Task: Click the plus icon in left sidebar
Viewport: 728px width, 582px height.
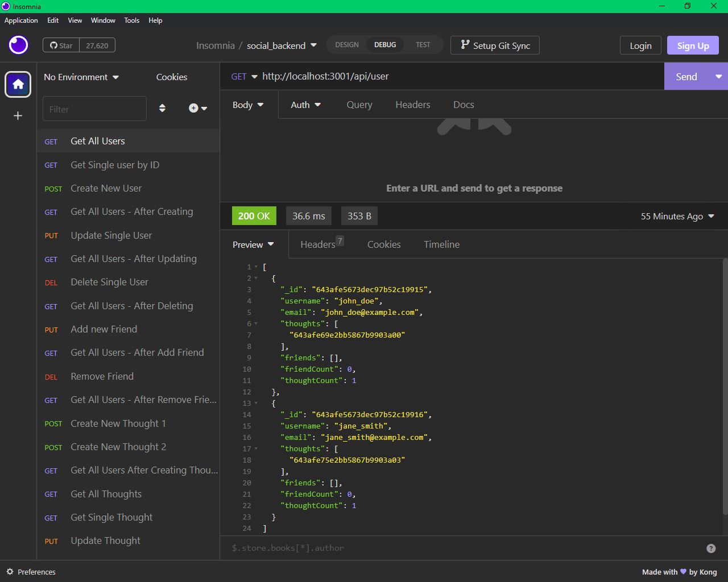Action: 18,116
